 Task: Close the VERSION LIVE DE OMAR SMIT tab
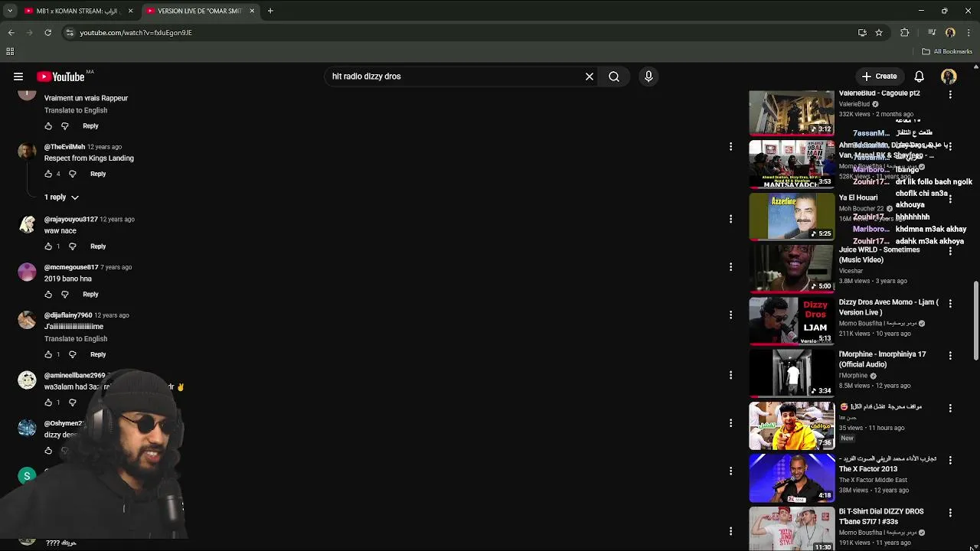[x=252, y=11]
